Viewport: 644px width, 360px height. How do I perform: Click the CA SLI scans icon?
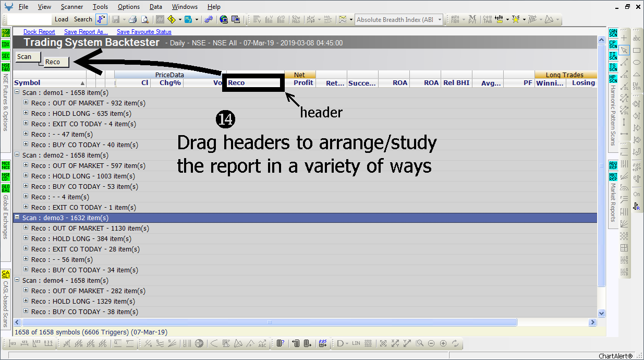(x=6, y=274)
